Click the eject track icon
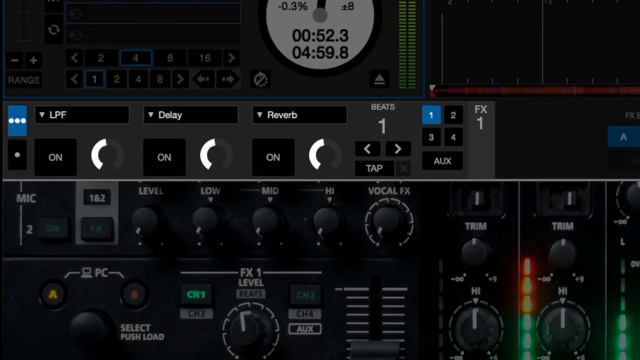 pos(379,79)
